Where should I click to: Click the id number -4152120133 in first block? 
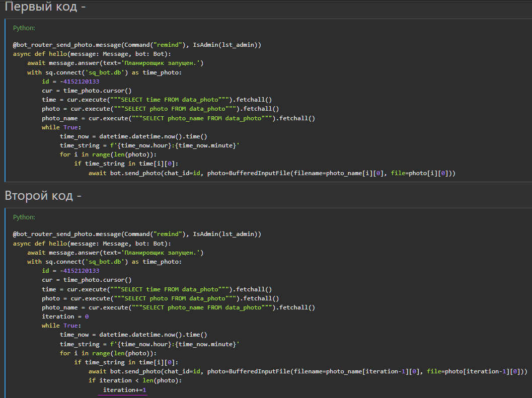pos(78,82)
